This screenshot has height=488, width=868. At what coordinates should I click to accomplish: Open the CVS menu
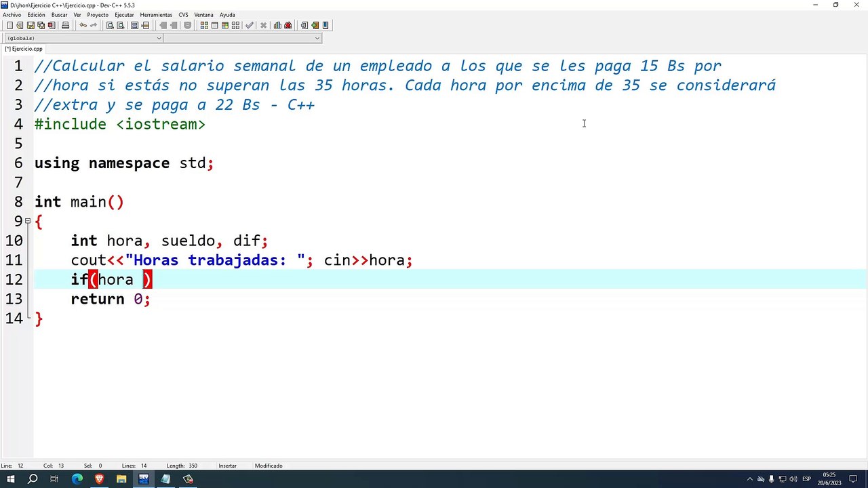(183, 15)
